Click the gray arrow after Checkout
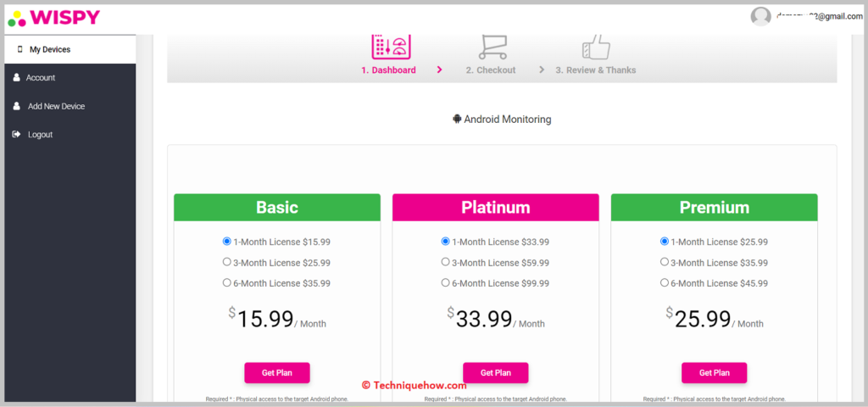Image resolution: width=868 pixels, height=407 pixels. (x=542, y=70)
